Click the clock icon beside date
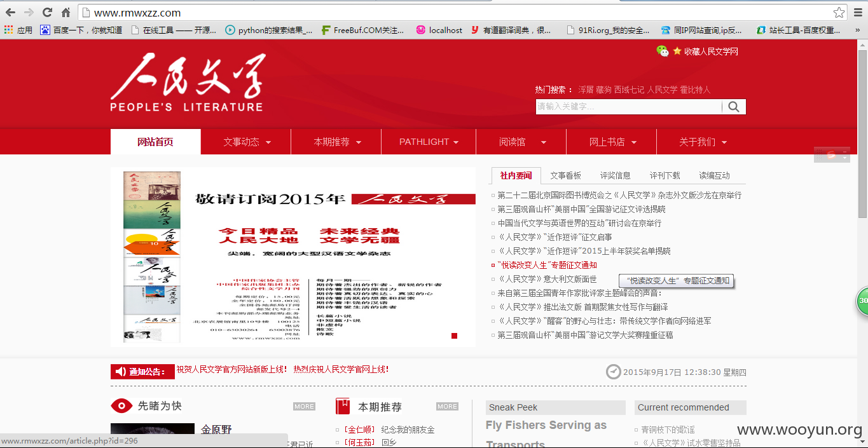 click(x=613, y=372)
